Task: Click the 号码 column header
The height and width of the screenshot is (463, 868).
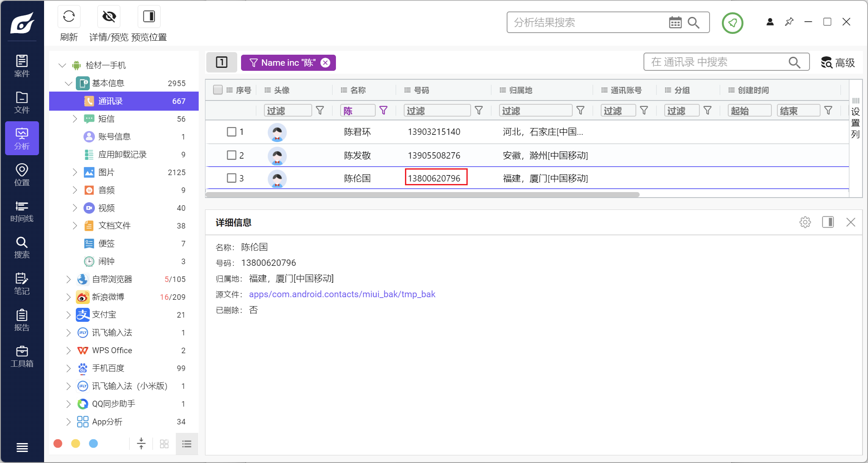Action: pos(422,90)
